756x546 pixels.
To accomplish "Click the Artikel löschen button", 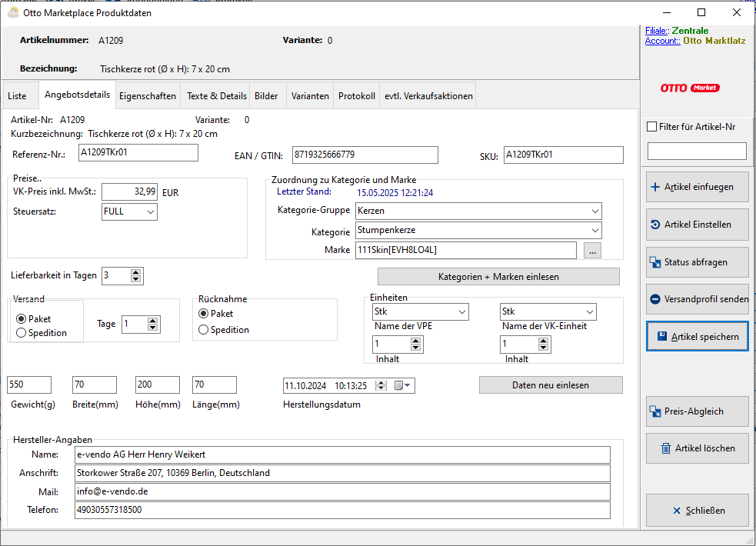I will 698,448.
